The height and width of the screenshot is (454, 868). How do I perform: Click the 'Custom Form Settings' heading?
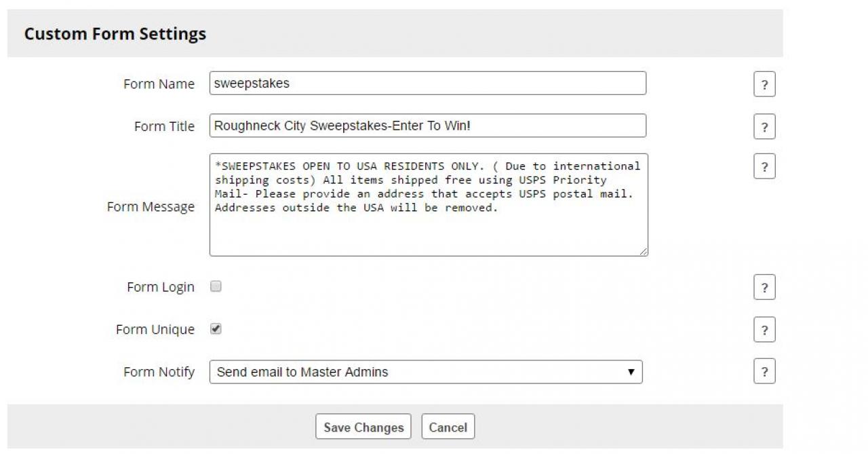click(115, 33)
